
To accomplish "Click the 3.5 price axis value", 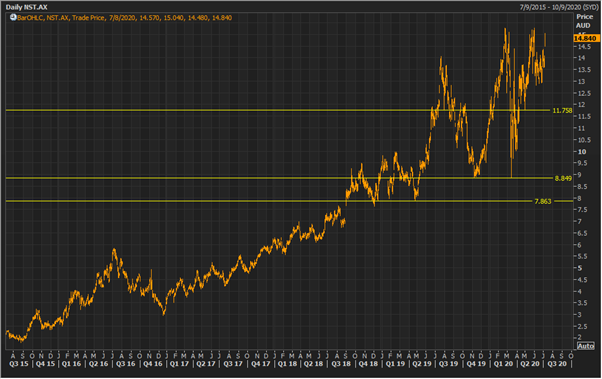I will coord(582,303).
